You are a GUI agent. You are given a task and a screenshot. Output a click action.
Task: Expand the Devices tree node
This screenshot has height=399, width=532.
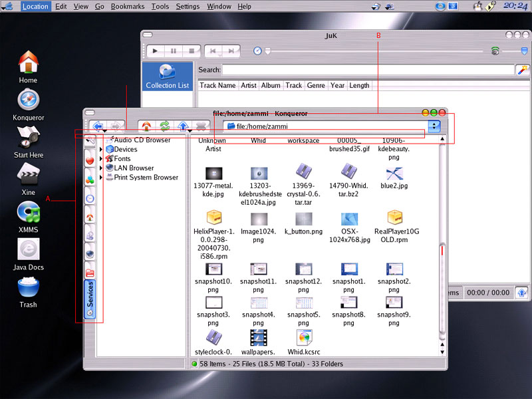point(101,149)
